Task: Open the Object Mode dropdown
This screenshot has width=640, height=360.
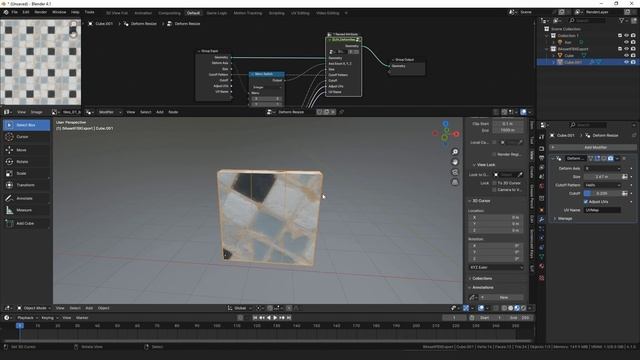Action: pos(34,308)
